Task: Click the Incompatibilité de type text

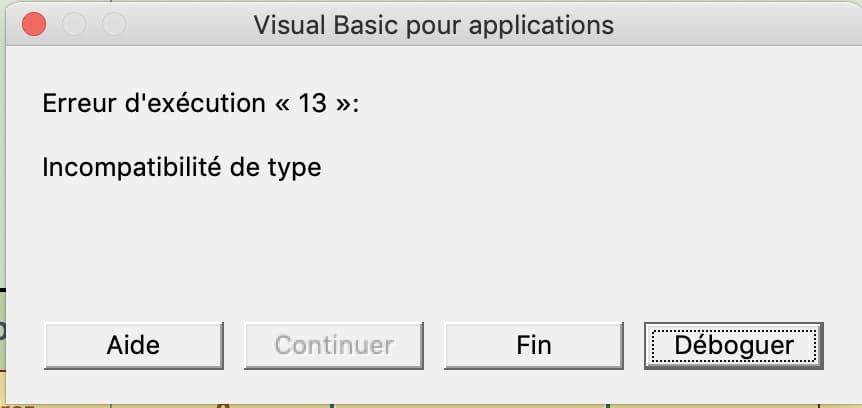Action: point(182,167)
